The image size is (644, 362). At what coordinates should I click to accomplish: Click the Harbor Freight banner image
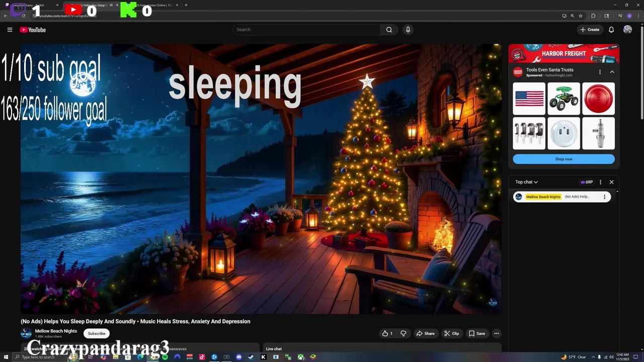point(563,54)
